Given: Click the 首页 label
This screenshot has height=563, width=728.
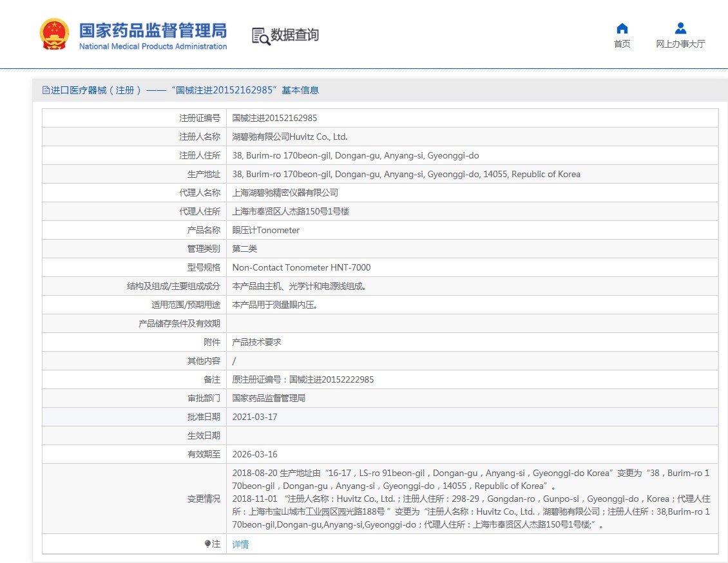Looking at the screenshot, I should pos(622,44).
